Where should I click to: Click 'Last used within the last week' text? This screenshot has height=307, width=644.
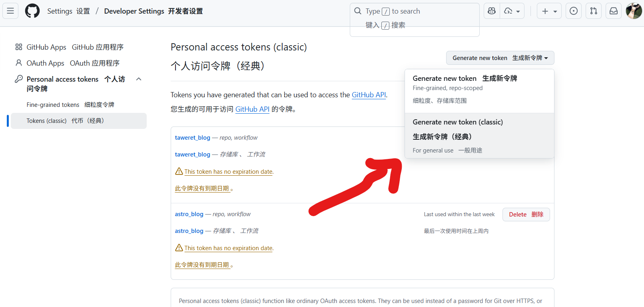point(459,215)
